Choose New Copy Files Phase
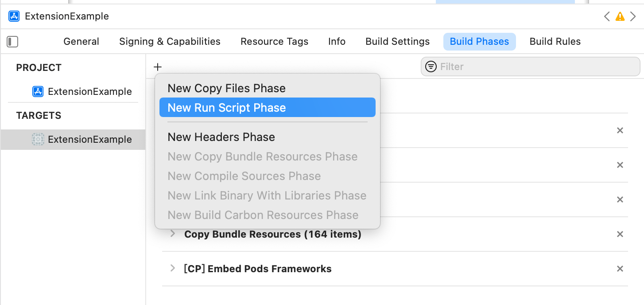The width and height of the screenshot is (644, 305). (x=226, y=88)
